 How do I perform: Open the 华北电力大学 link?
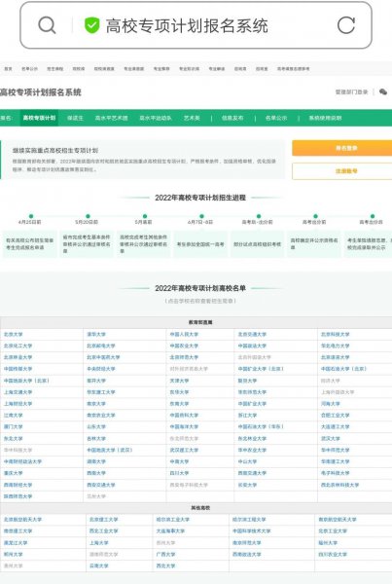point(336,346)
